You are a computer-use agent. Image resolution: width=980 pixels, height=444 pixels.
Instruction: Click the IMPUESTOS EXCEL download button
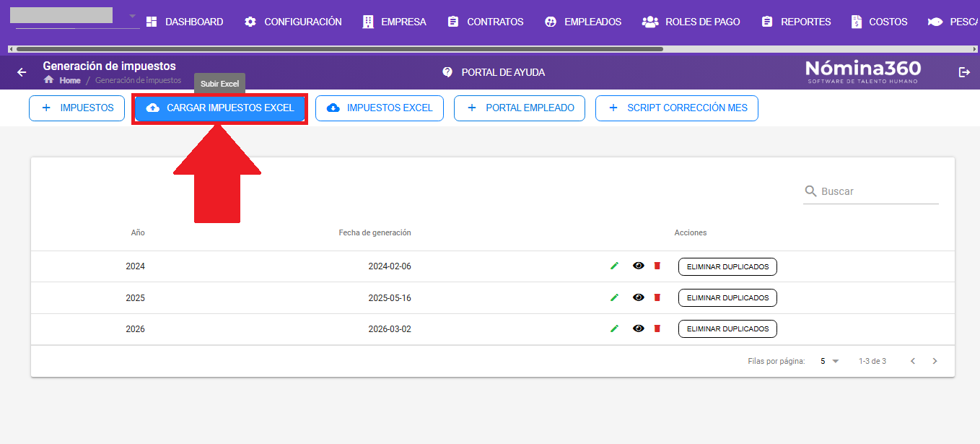pyautogui.click(x=380, y=108)
